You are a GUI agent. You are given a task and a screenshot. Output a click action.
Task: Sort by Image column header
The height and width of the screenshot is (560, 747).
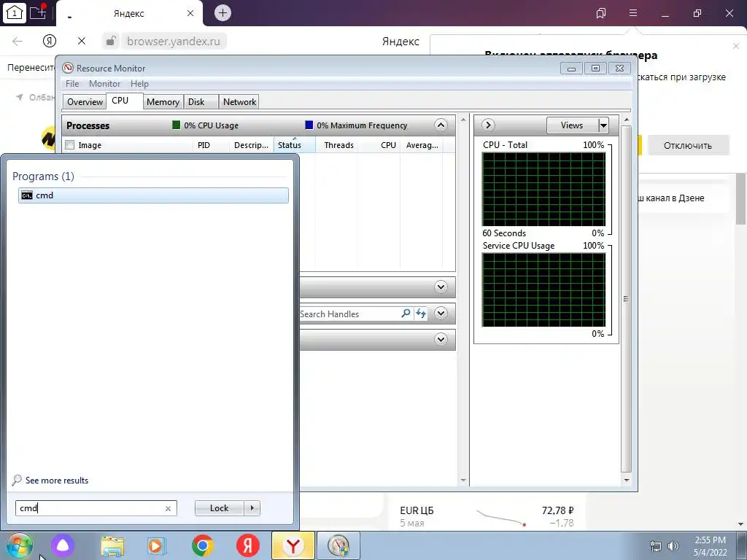pos(128,145)
